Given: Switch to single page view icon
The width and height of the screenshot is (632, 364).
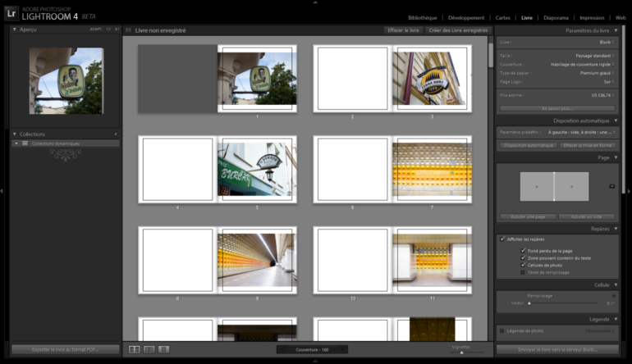Looking at the screenshot, I should pos(163,349).
